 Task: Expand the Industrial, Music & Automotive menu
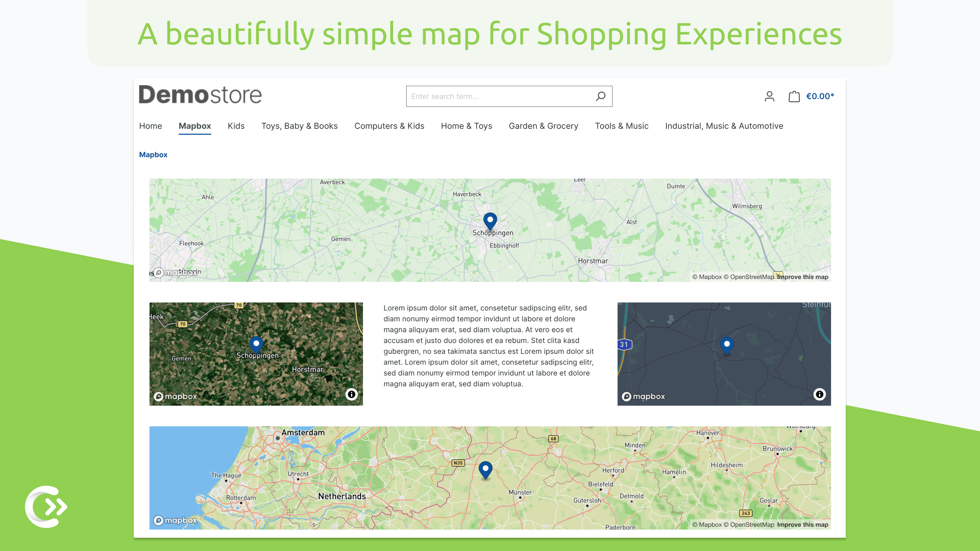724,126
